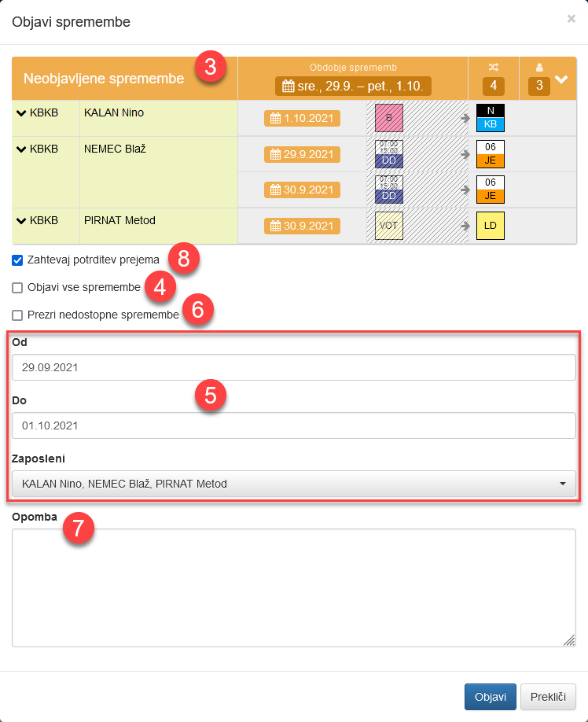Focus the Opomba text area
The height and width of the screenshot is (722, 588).
[x=294, y=588]
